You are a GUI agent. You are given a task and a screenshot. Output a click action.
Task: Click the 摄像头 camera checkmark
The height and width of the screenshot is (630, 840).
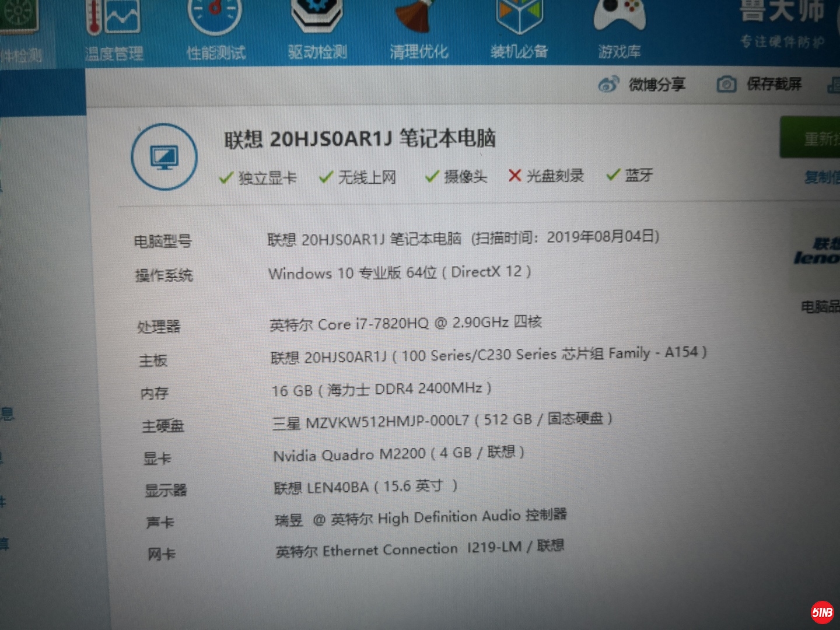point(432,176)
